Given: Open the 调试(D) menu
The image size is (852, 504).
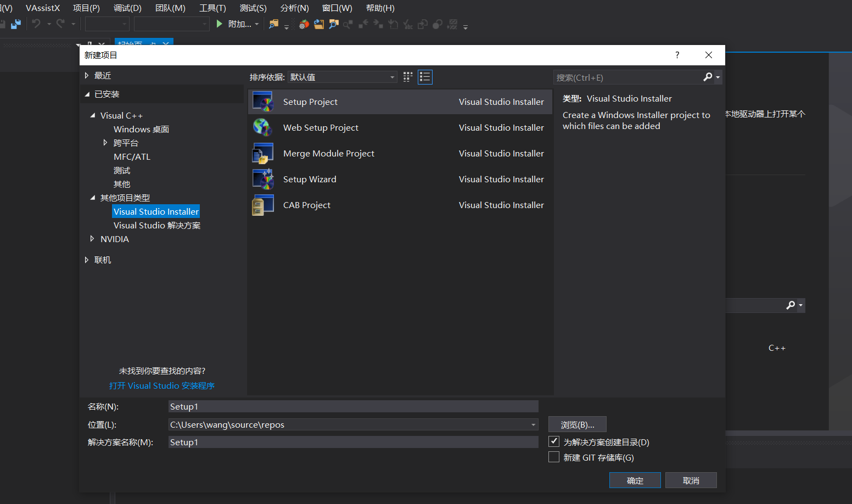Looking at the screenshot, I should [127, 8].
